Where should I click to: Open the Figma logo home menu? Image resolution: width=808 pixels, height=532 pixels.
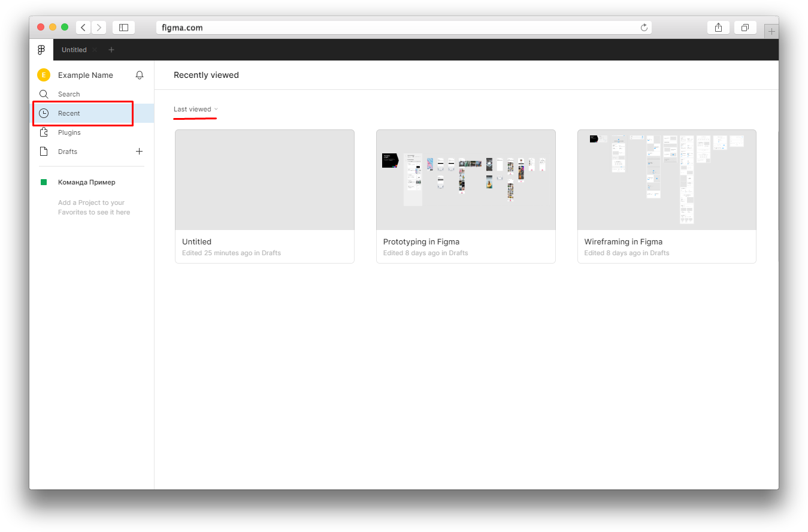[41, 50]
